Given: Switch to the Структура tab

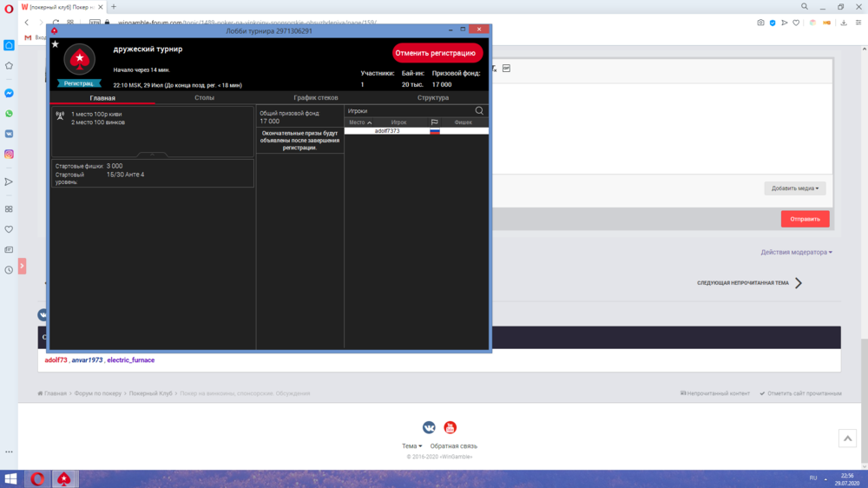Looking at the screenshot, I should tap(432, 98).
